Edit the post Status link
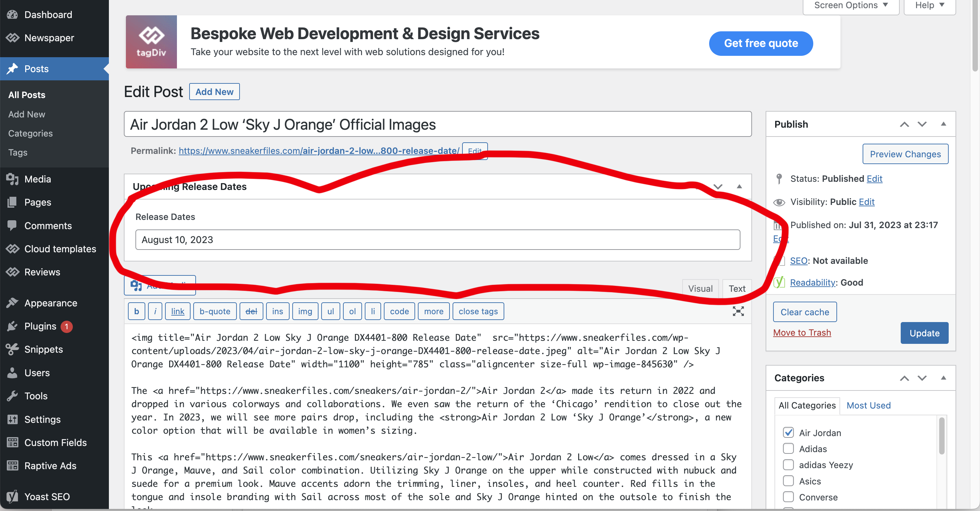 point(874,178)
